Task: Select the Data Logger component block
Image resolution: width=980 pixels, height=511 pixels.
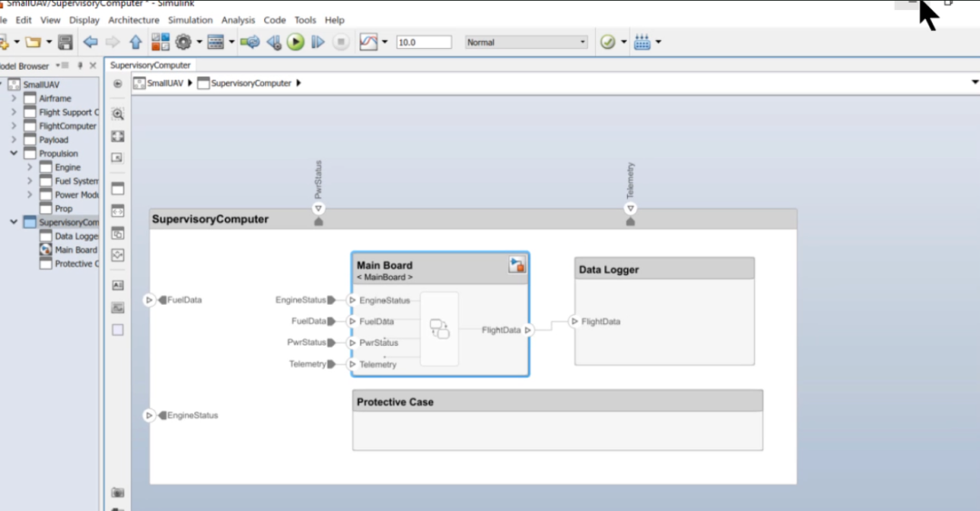Action: 664,310
